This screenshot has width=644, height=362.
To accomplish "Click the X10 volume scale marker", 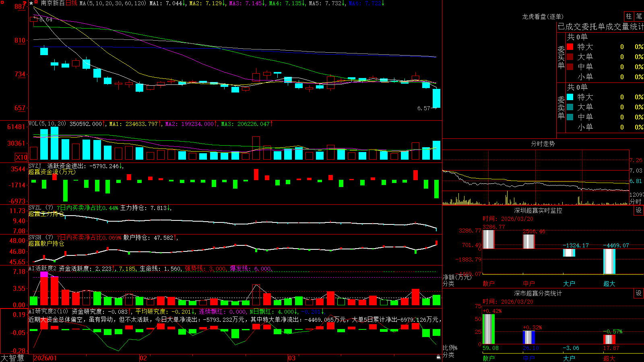I will [21, 157].
